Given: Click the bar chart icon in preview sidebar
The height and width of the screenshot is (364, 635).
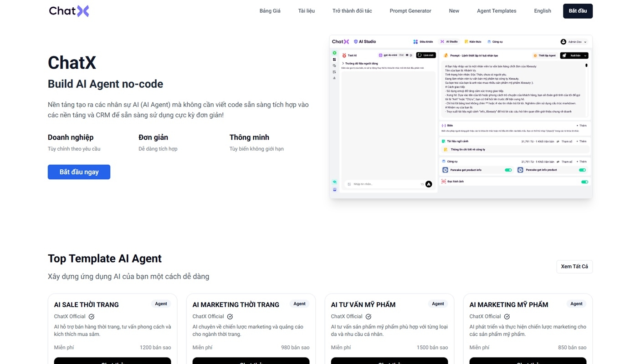Looking at the screenshot, I should coord(334,78).
